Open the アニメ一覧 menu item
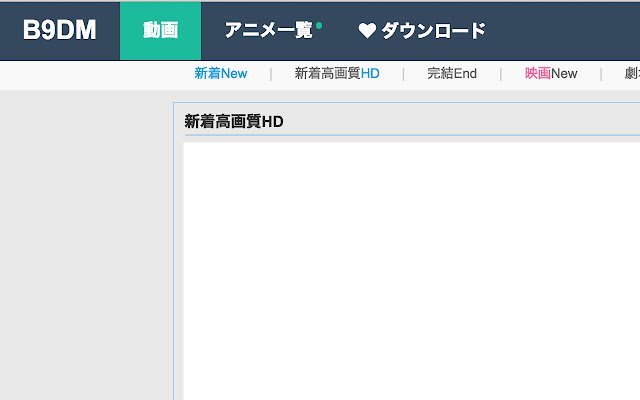Screen dimensions: 640x400 [x=269, y=30]
